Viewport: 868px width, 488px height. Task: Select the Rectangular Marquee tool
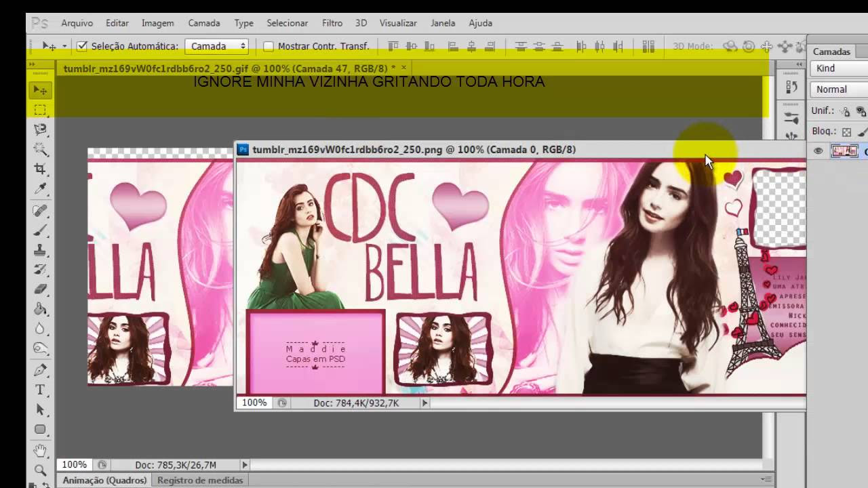[40, 110]
